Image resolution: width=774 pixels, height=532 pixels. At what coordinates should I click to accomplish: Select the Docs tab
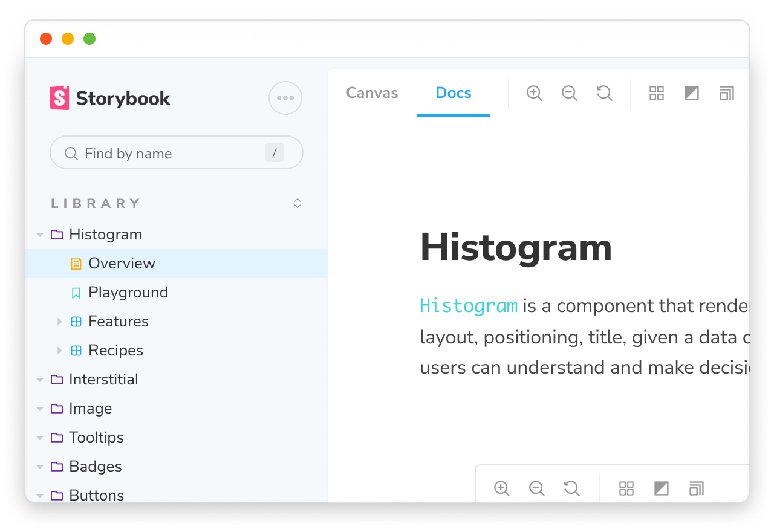pos(454,93)
